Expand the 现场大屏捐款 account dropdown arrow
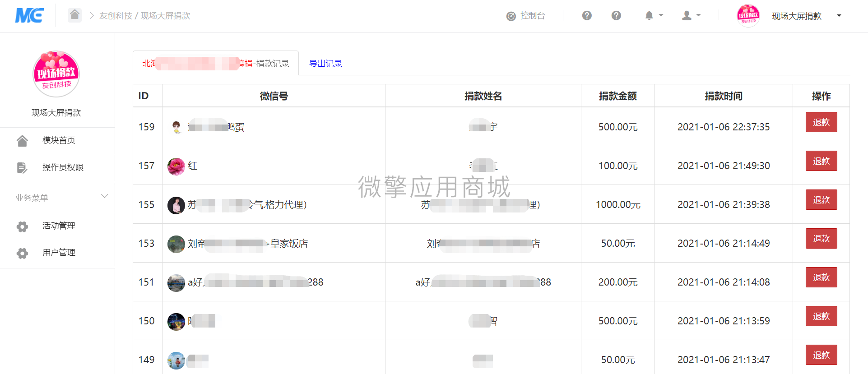 click(x=839, y=16)
